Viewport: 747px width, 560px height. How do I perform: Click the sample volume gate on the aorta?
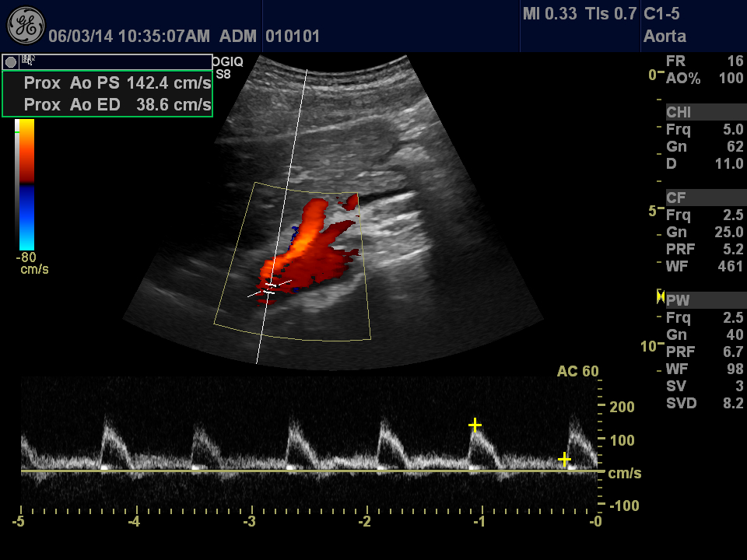coord(269,288)
